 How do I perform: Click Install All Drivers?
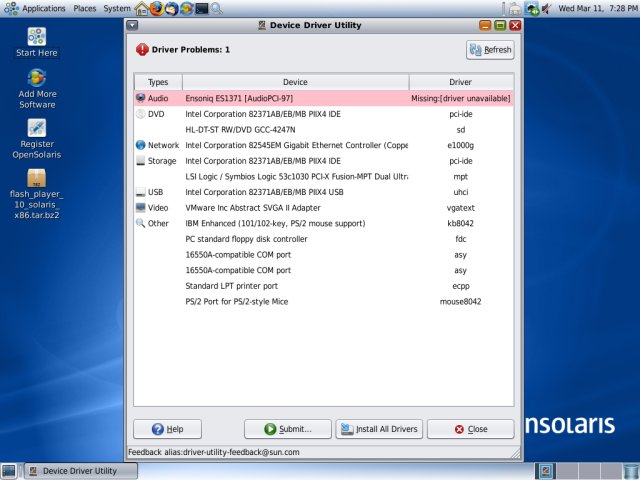[x=379, y=429]
